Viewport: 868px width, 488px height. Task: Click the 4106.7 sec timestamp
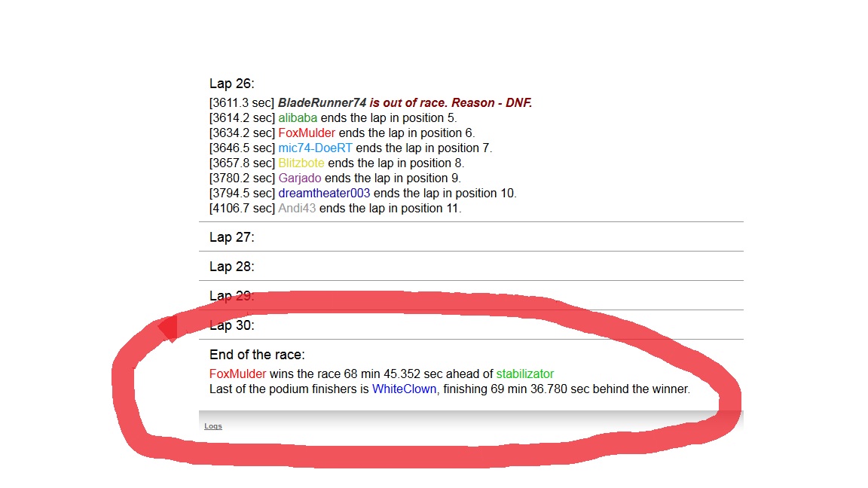click(x=242, y=208)
